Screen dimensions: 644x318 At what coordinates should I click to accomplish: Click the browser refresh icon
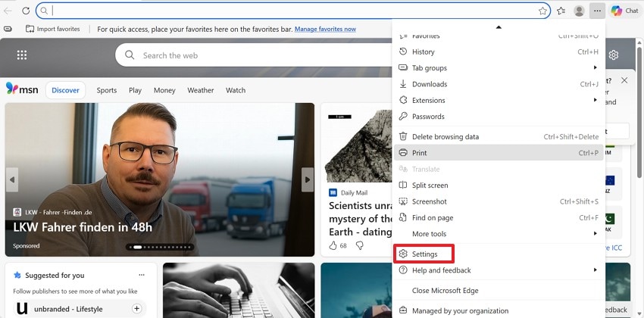(26, 11)
